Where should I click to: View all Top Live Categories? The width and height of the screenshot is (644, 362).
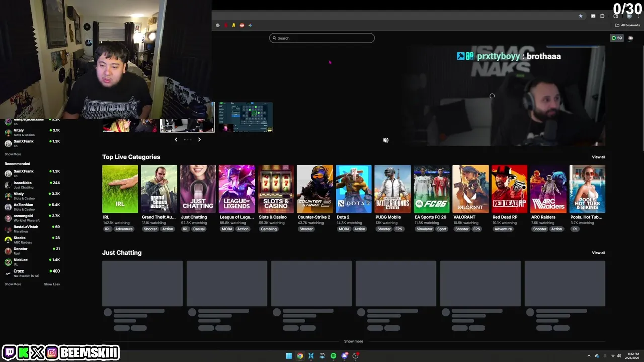[x=598, y=157]
